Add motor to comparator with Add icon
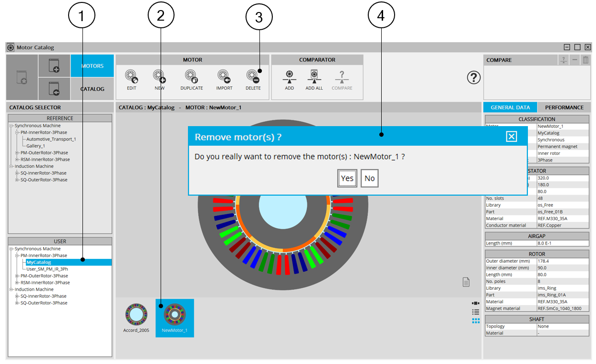This screenshot has width=596, height=364. [289, 77]
